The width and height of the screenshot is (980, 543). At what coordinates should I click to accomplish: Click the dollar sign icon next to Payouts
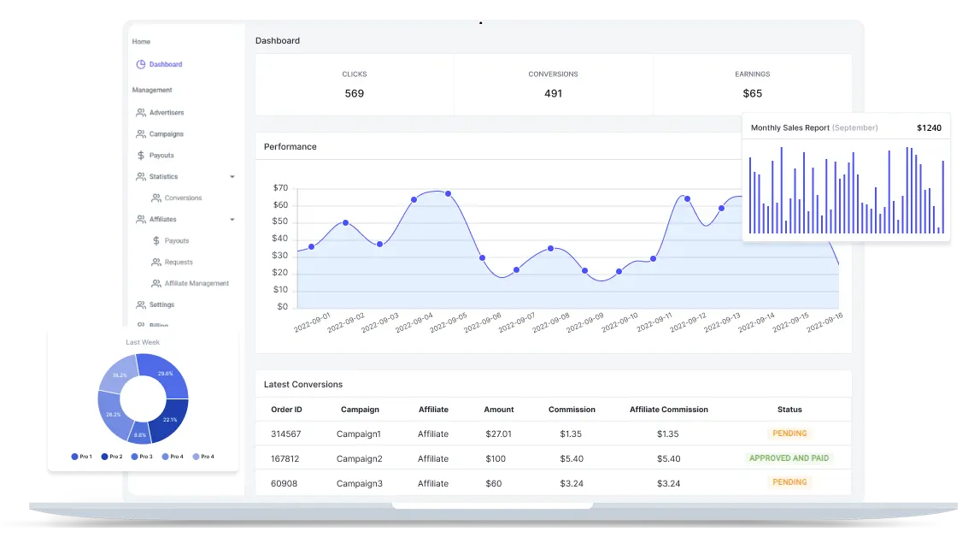coord(140,154)
